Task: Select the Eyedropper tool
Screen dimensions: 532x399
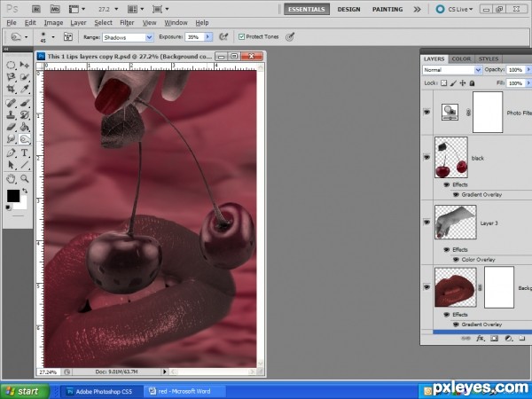Action: click(25, 89)
